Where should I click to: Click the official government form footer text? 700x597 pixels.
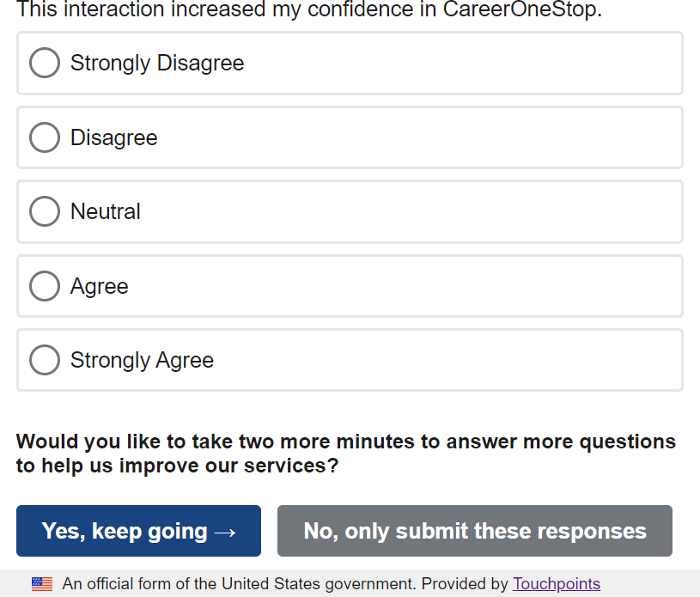pyautogui.click(x=285, y=584)
